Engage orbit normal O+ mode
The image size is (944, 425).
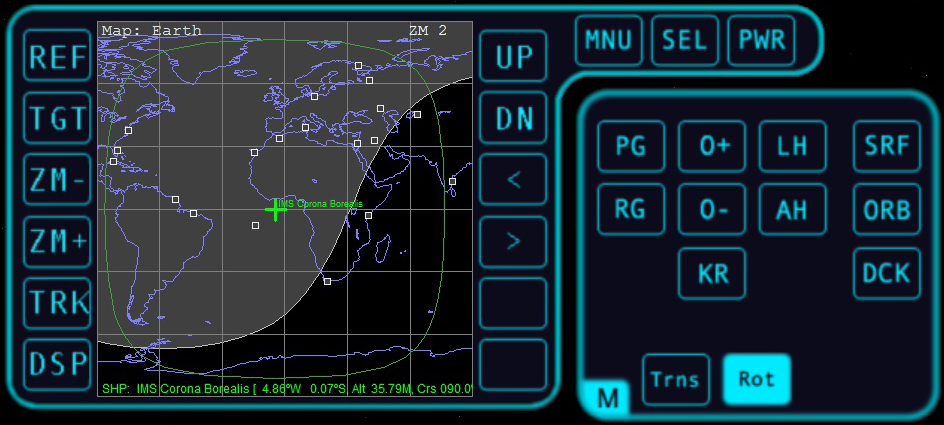[x=712, y=146]
